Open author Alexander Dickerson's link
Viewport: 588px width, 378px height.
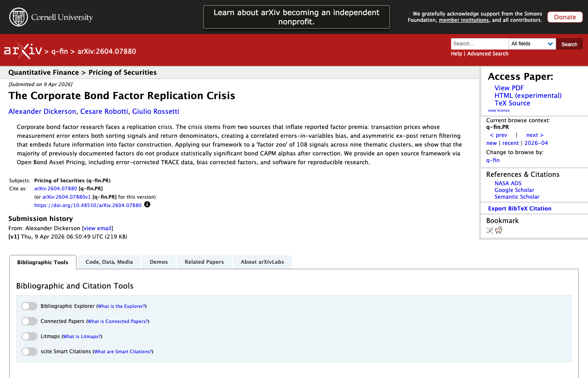click(42, 111)
